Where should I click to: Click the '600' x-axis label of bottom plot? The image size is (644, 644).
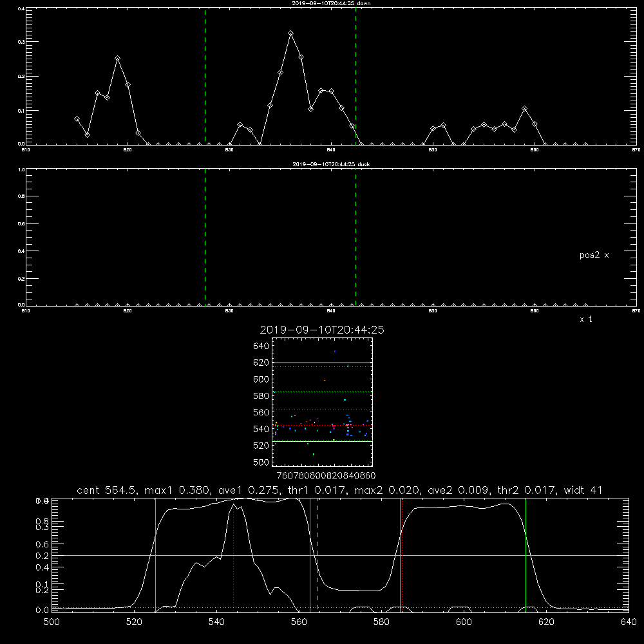pyautogui.click(x=464, y=621)
